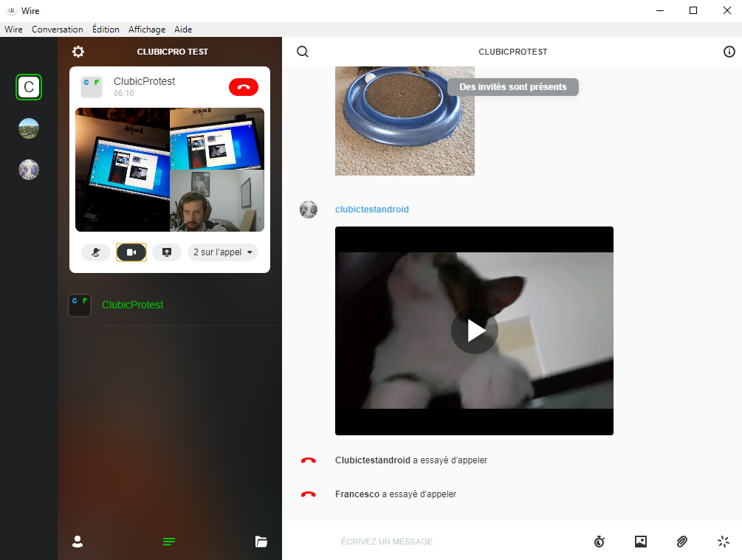Play the cat video
The image size is (742, 560).
point(475,331)
